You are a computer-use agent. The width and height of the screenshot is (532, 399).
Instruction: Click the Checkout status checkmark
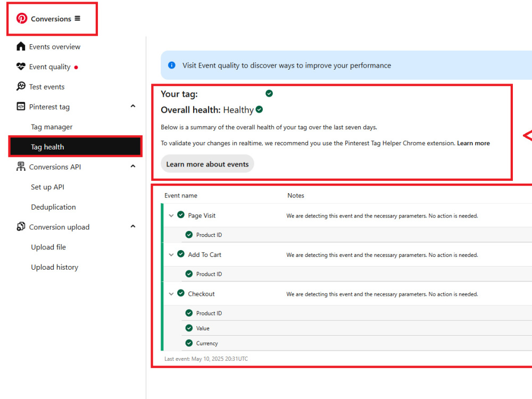pos(181,293)
